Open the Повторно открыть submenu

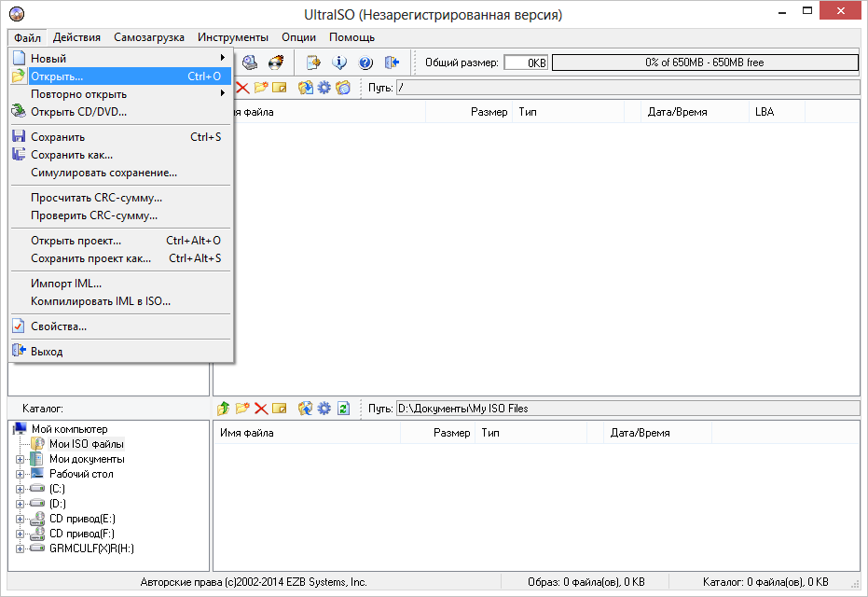pyautogui.click(x=120, y=94)
